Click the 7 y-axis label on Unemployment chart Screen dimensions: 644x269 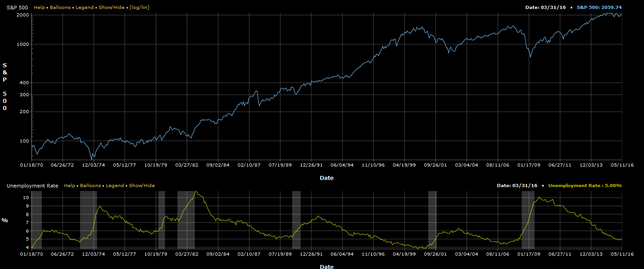click(28, 222)
